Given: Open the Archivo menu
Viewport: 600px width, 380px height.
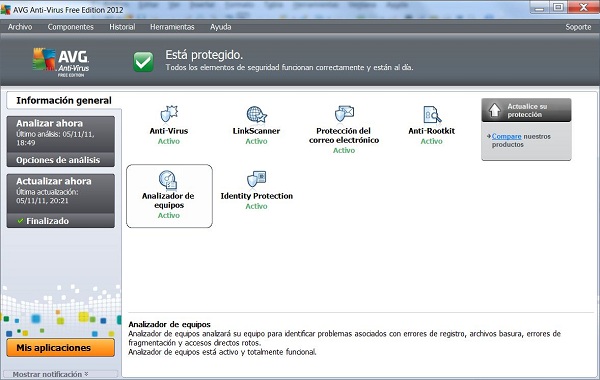Looking at the screenshot, I should [x=20, y=27].
